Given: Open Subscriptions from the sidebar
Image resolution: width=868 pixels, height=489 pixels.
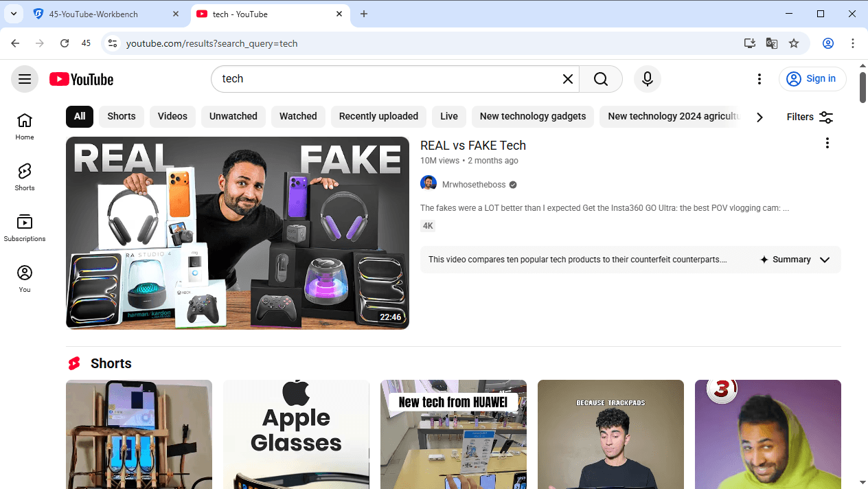Looking at the screenshot, I should (x=24, y=227).
